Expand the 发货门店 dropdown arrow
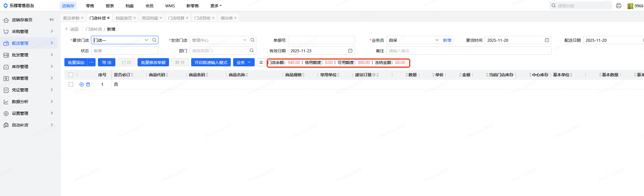This screenshot has width=644, height=196. pos(245,40)
